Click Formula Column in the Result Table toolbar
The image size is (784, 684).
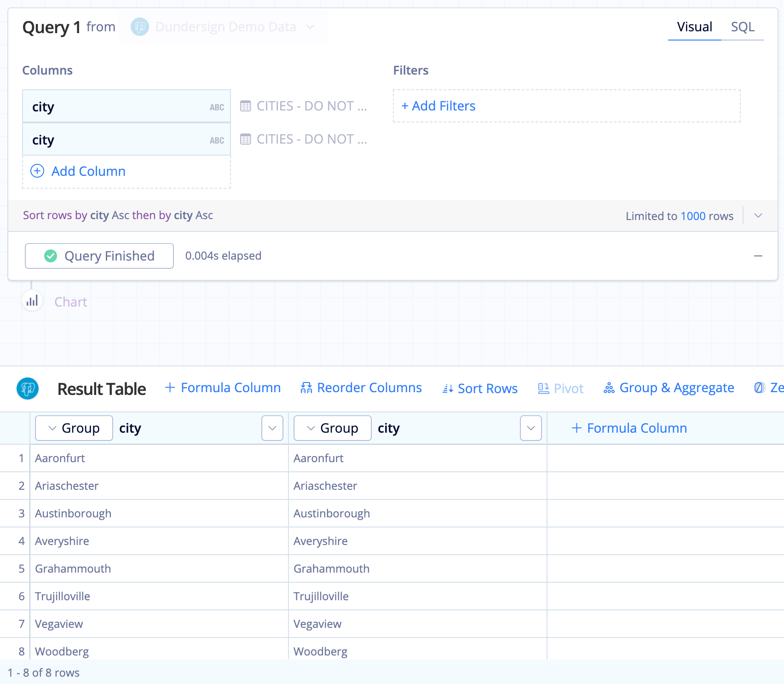coord(223,388)
